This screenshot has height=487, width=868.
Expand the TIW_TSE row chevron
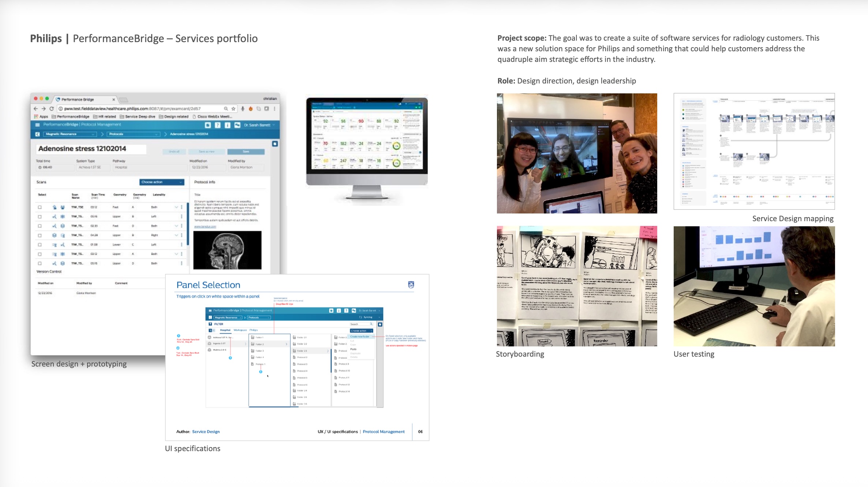[176, 207]
